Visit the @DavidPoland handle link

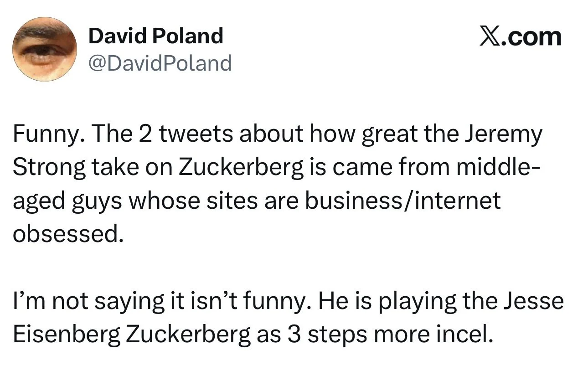point(160,63)
